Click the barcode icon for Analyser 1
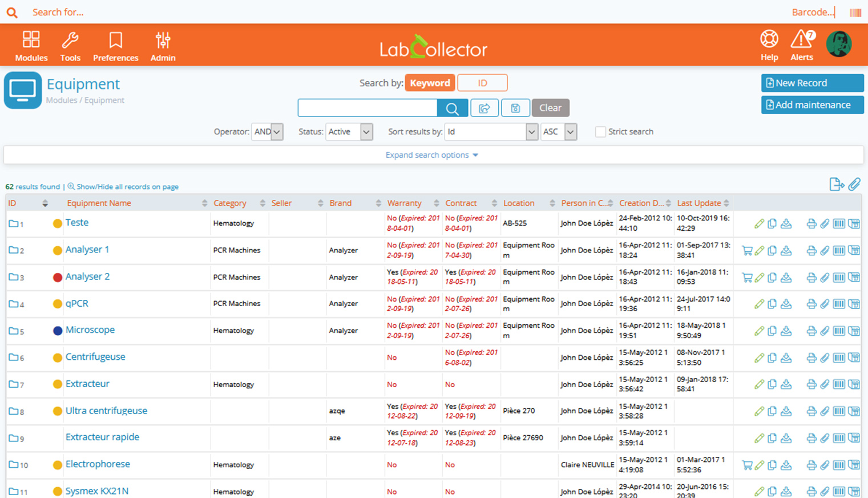 (x=839, y=251)
